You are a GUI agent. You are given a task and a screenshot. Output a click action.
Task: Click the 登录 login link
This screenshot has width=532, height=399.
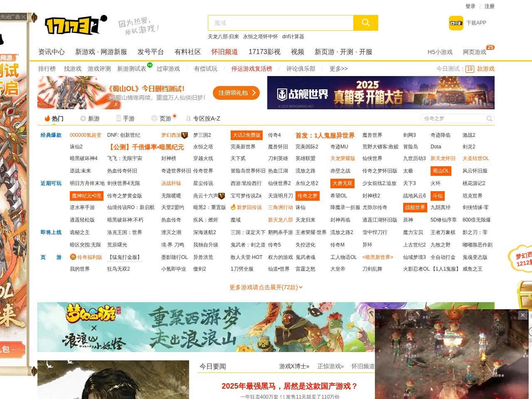(470, 6)
